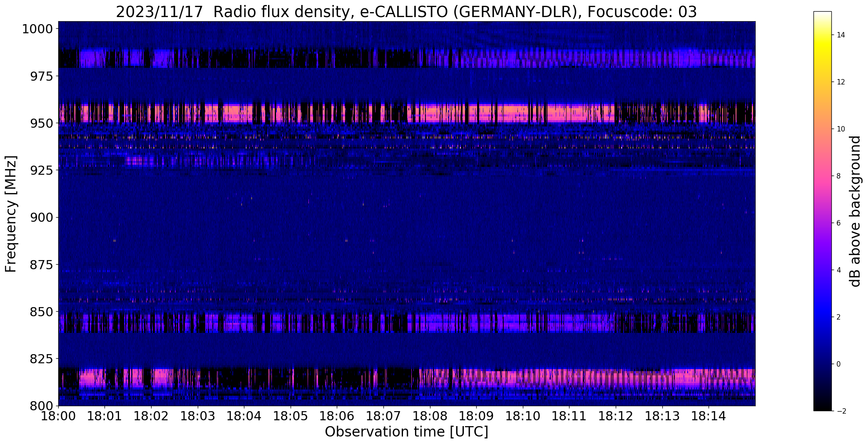This screenshot has height=444, width=868.
Task: Click the 925 MHz frequency tick label
Action: (41, 170)
